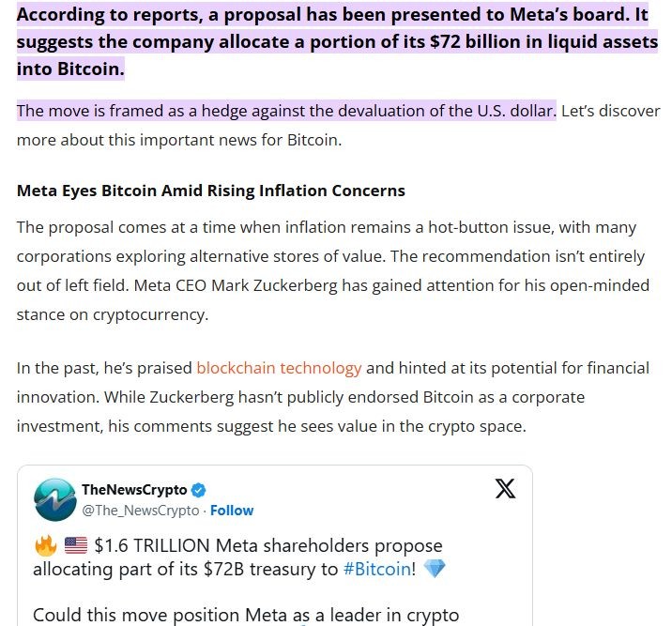
Task: Click the paragraph about Zuckerberg's crypto comments
Action: [x=333, y=397]
